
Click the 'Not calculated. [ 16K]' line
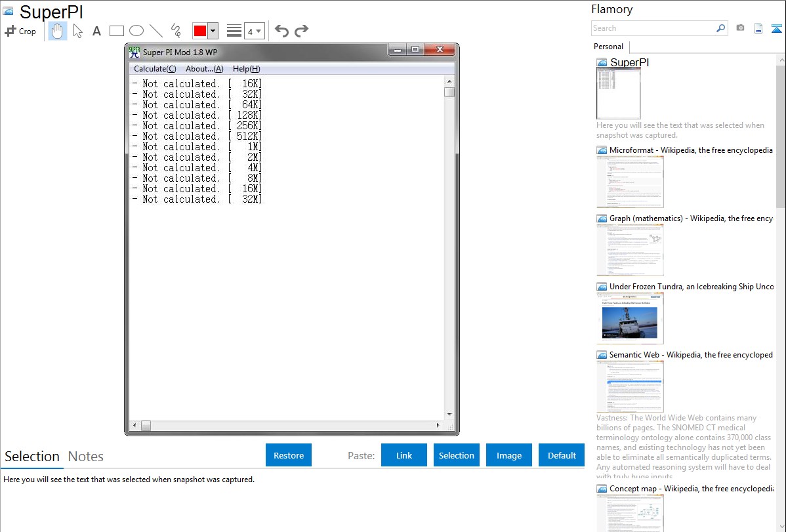pyautogui.click(x=197, y=84)
